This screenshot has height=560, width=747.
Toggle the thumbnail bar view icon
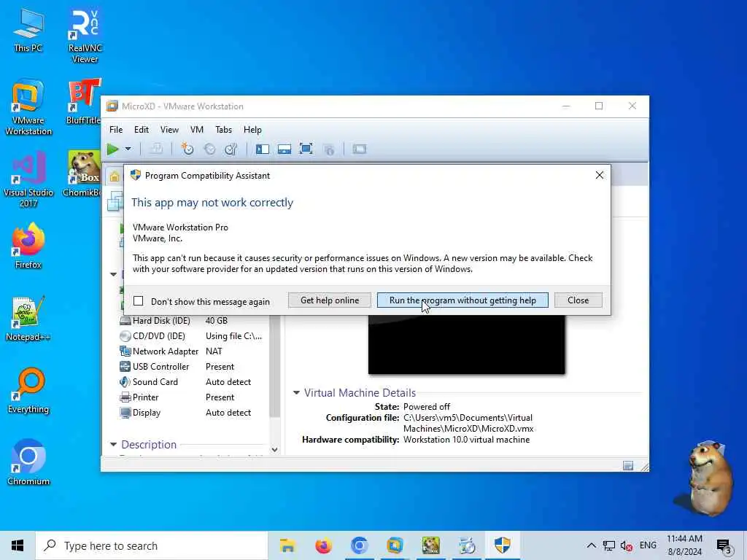click(x=285, y=149)
